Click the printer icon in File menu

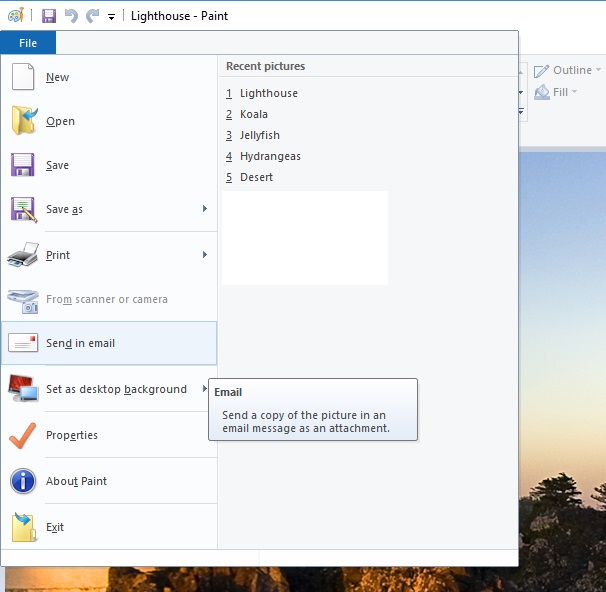23,255
